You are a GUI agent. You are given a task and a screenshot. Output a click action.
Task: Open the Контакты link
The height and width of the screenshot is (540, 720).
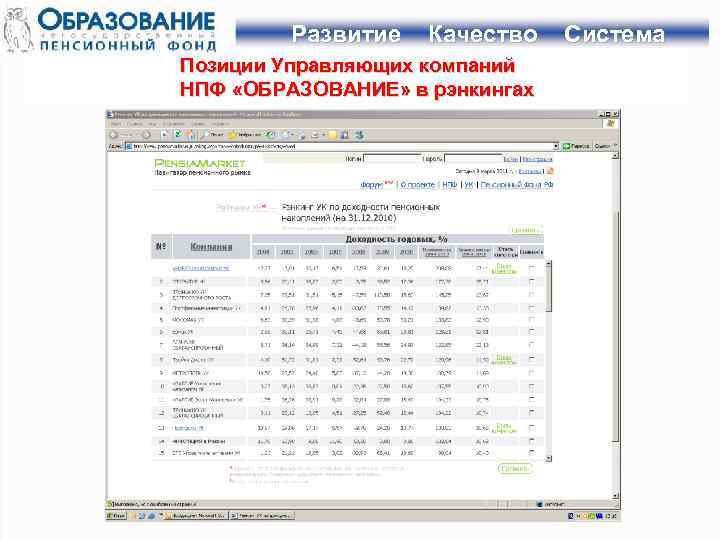[x=530, y=171]
